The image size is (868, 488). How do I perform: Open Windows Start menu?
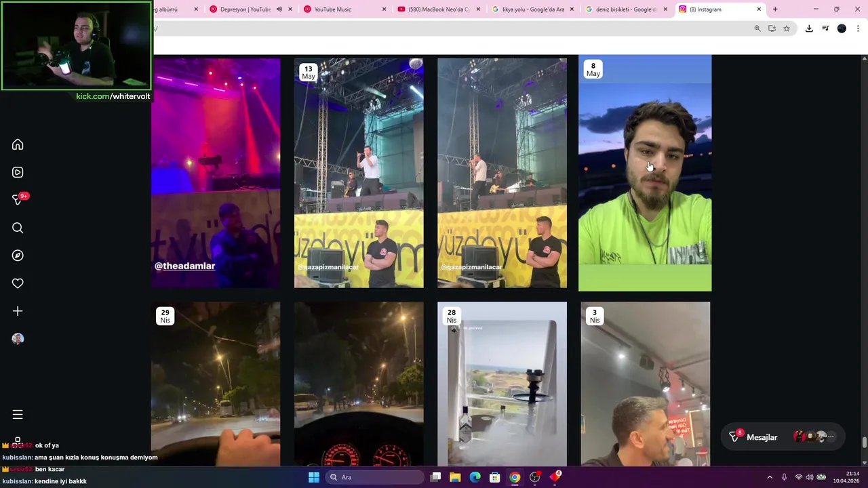coord(314,477)
